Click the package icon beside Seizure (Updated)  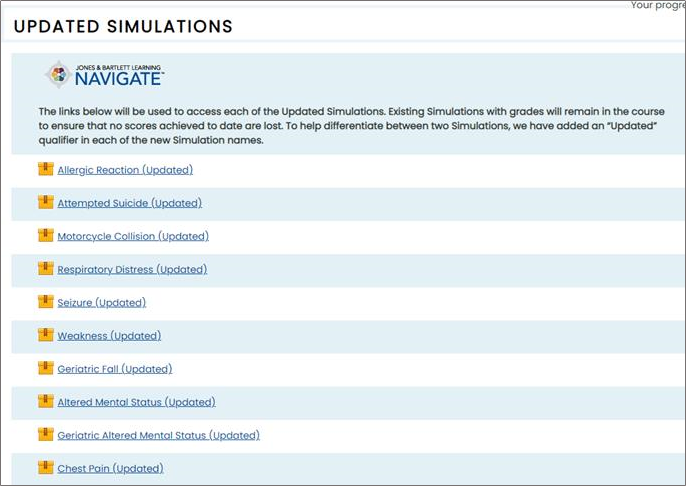tap(46, 302)
